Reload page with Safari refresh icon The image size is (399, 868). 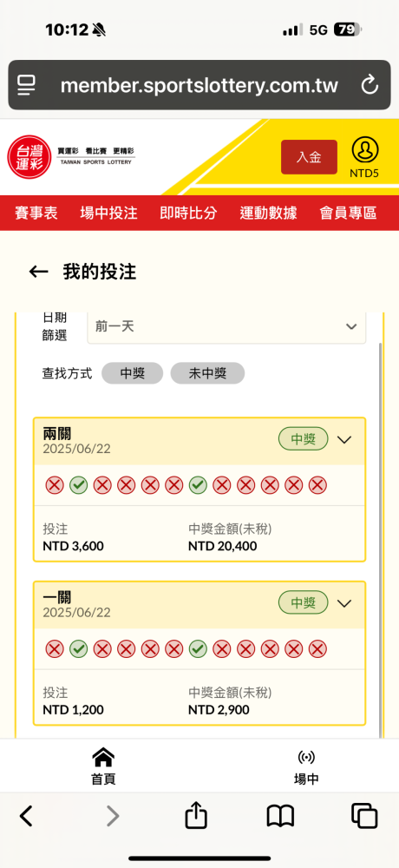coord(370,85)
